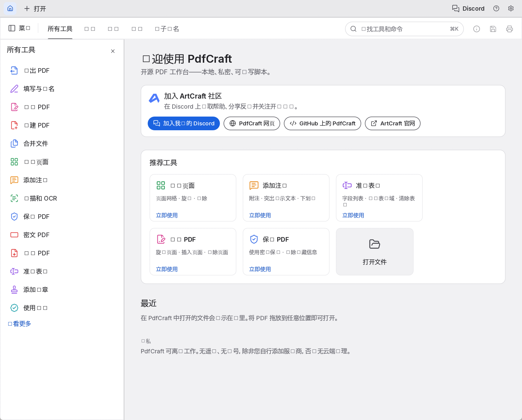The height and width of the screenshot is (420, 522).
Task: Open the scan and OCR tool
Action: pos(62,198)
